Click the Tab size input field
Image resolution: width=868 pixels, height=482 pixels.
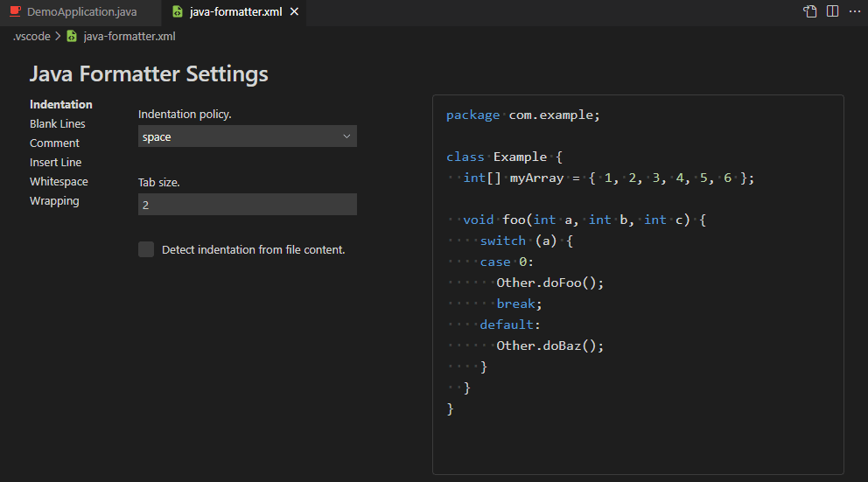tap(248, 205)
